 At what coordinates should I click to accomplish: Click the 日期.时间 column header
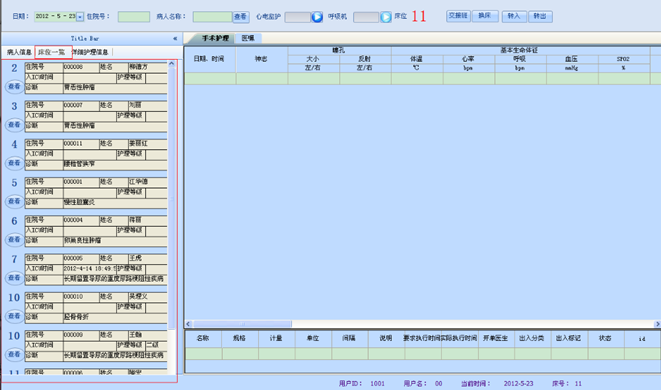(210, 59)
